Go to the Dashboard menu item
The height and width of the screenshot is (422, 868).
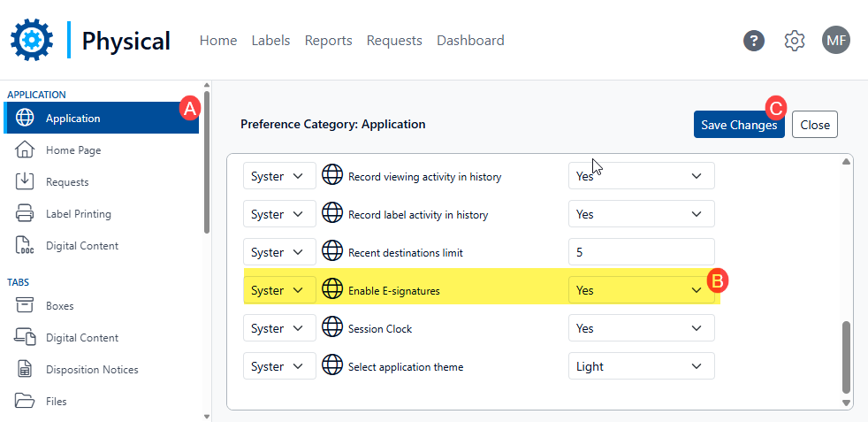click(470, 41)
